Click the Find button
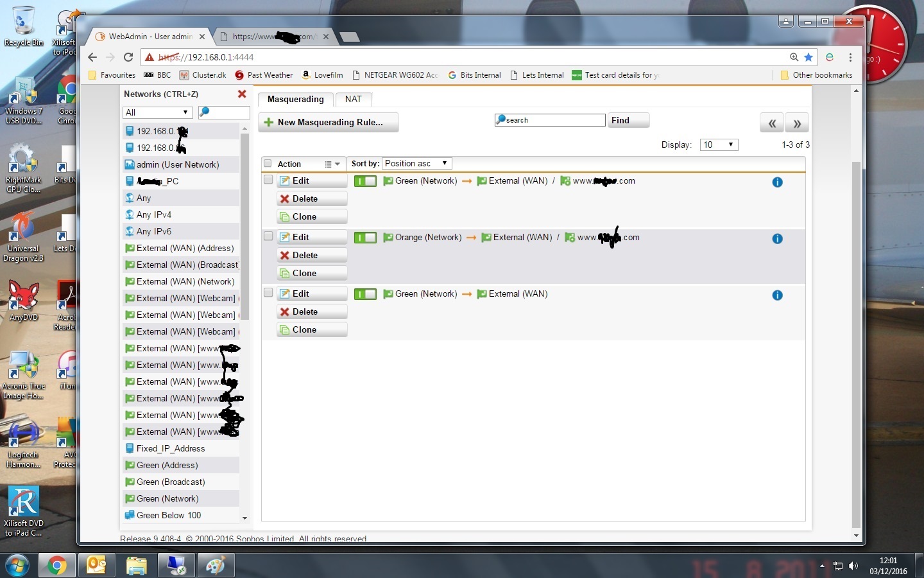Image resolution: width=924 pixels, height=578 pixels. click(629, 120)
